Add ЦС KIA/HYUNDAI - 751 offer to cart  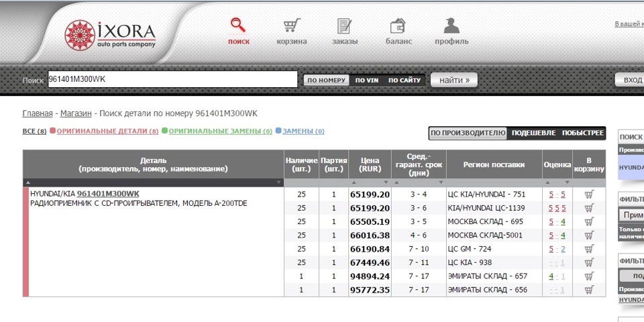[x=589, y=195]
